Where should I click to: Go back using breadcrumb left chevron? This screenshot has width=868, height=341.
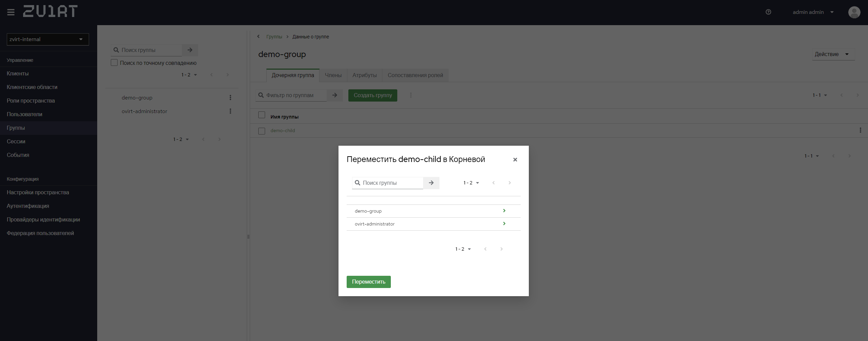258,36
